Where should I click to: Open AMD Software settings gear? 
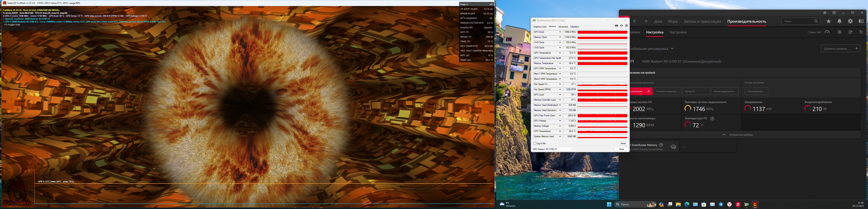click(850, 21)
